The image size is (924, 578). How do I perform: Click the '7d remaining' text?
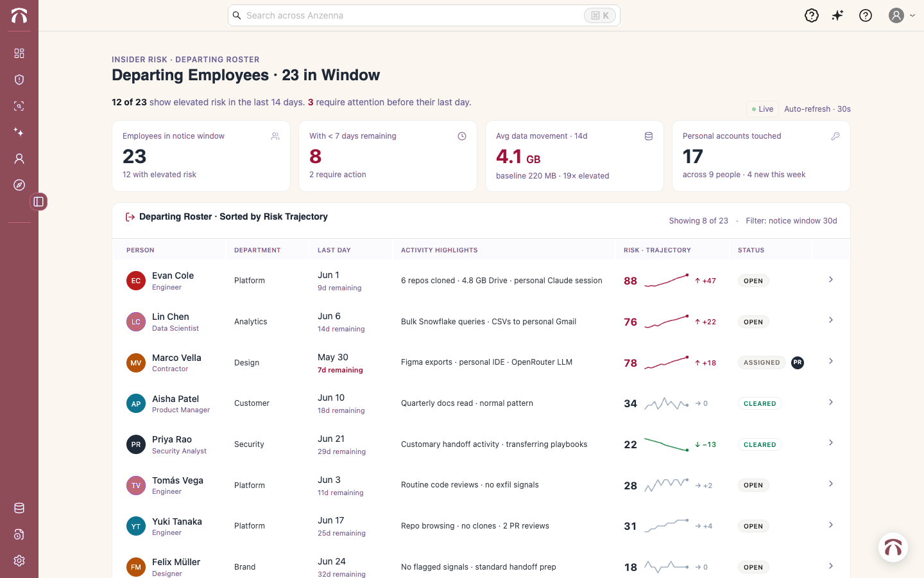tap(340, 370)
